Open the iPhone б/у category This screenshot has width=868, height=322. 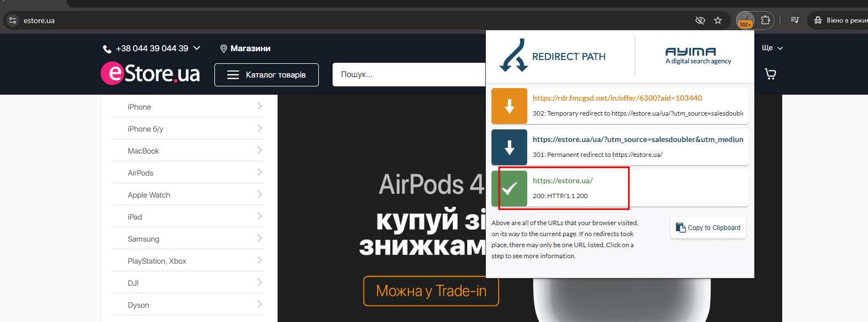click(188, 128)
